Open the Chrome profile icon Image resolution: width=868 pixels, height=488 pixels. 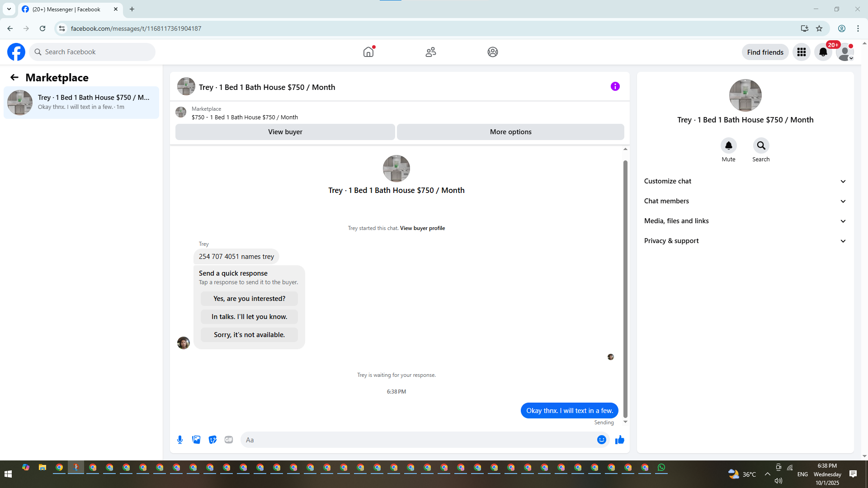[x=842, y=28]
